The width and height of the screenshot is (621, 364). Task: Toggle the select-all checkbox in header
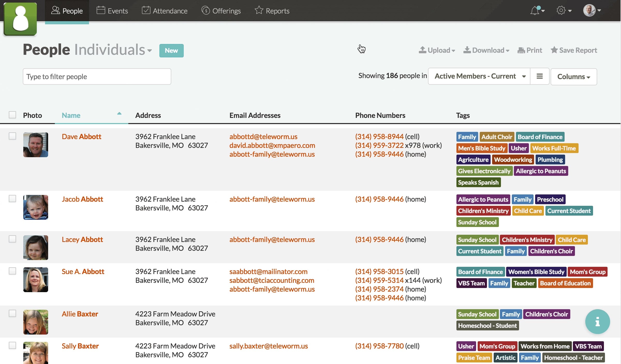coord(12,115)
